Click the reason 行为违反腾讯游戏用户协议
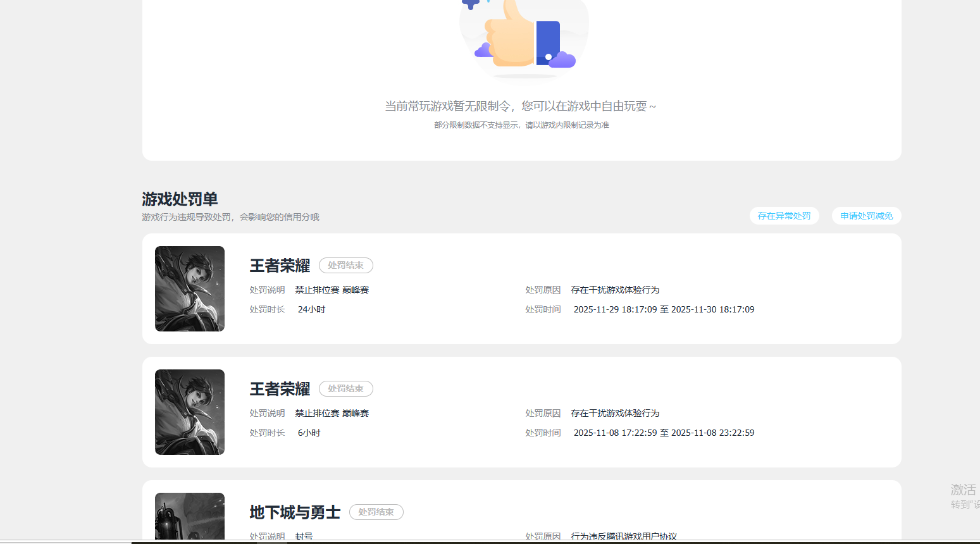The image size is (980, 544). pos(624,536)
